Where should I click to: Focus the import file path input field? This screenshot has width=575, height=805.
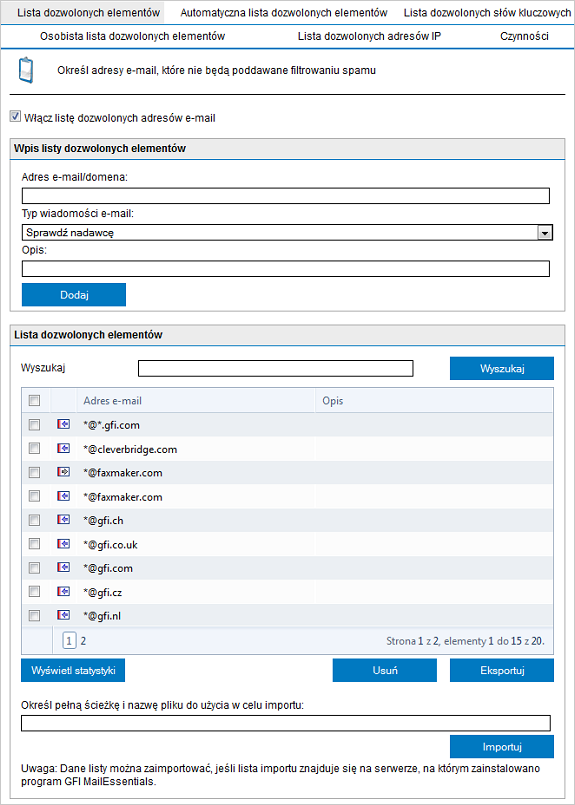pos(286,723)
